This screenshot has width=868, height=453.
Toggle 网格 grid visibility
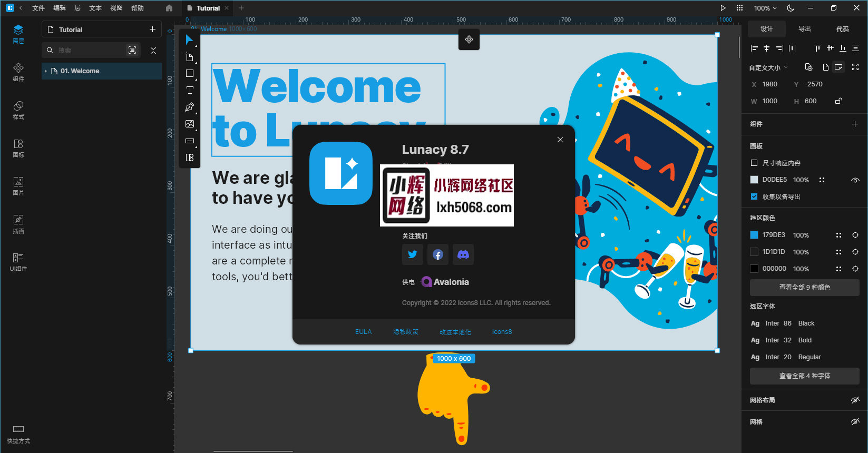point(855,422)
